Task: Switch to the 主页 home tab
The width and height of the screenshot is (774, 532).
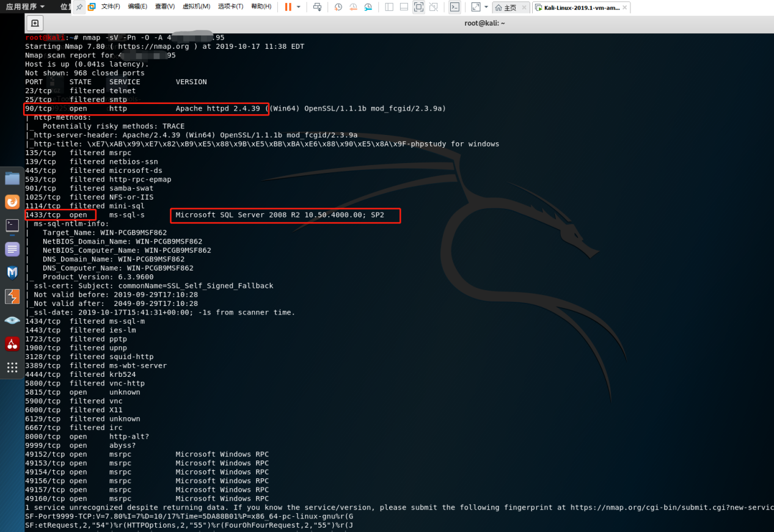Action: pos(510,7)
